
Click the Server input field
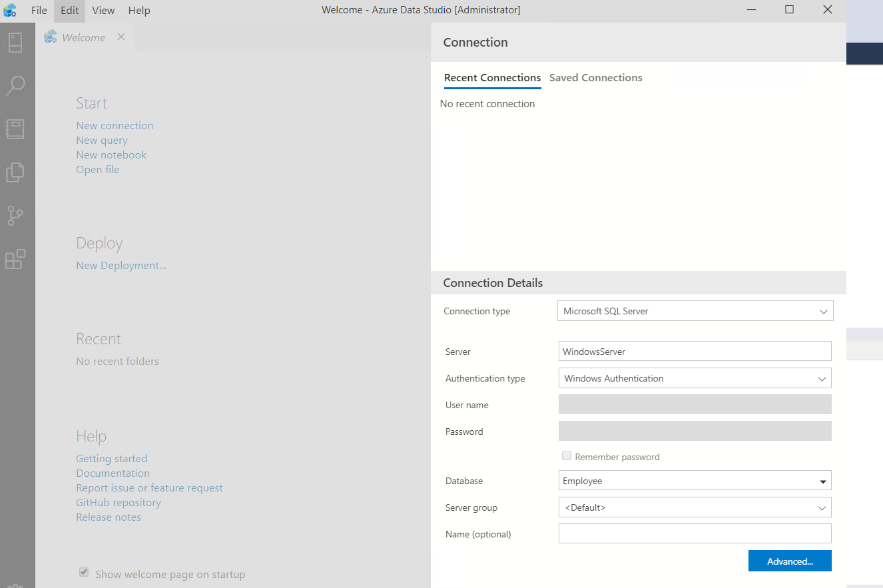(695, 351)
